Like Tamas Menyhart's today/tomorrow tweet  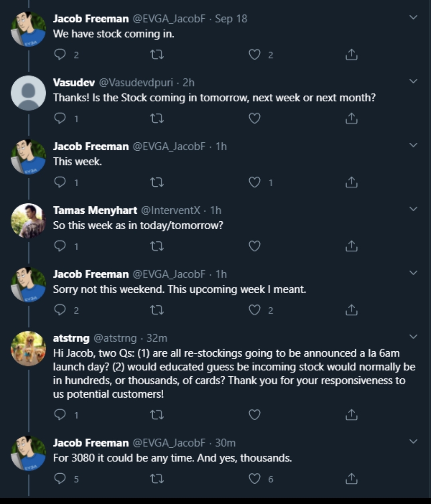tap(255, 246)
